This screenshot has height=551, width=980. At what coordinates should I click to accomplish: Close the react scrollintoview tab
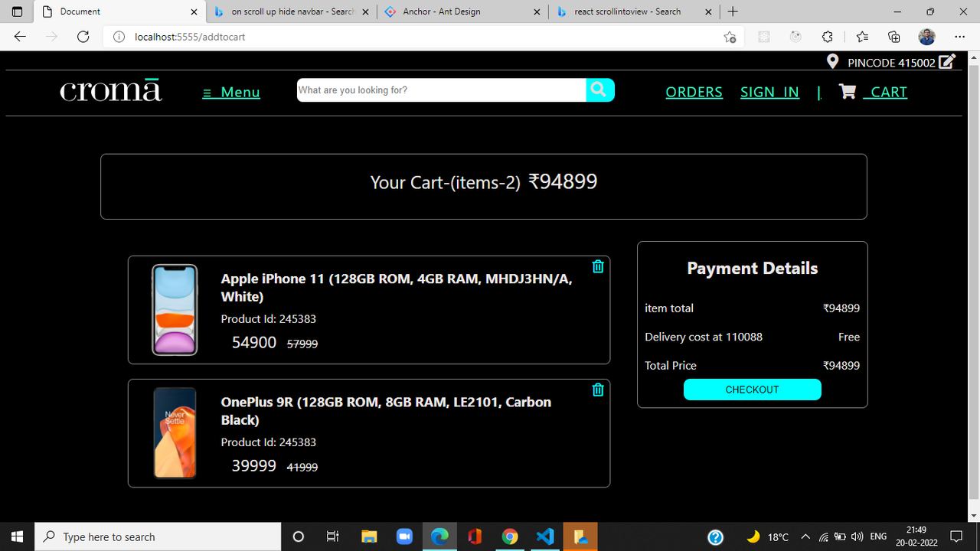tap(708, 11)
